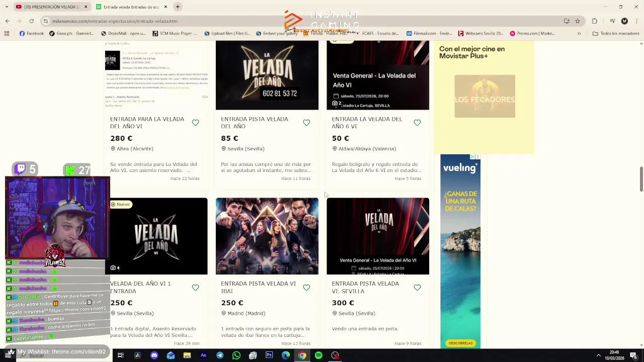Click the taskbar clock showing 20:49
The width and height of the screenshot is (644, 362).
tap(614, 355)
